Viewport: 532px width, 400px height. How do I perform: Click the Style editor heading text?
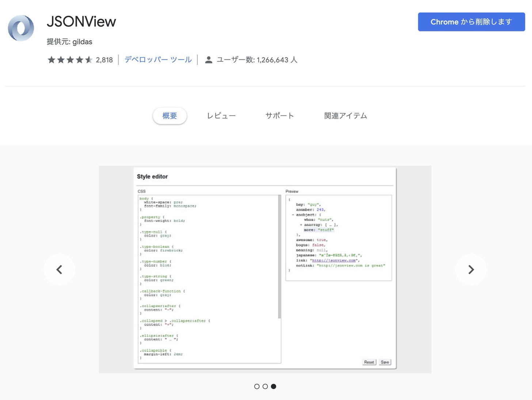pyautogui.click(x=152, y=177)
